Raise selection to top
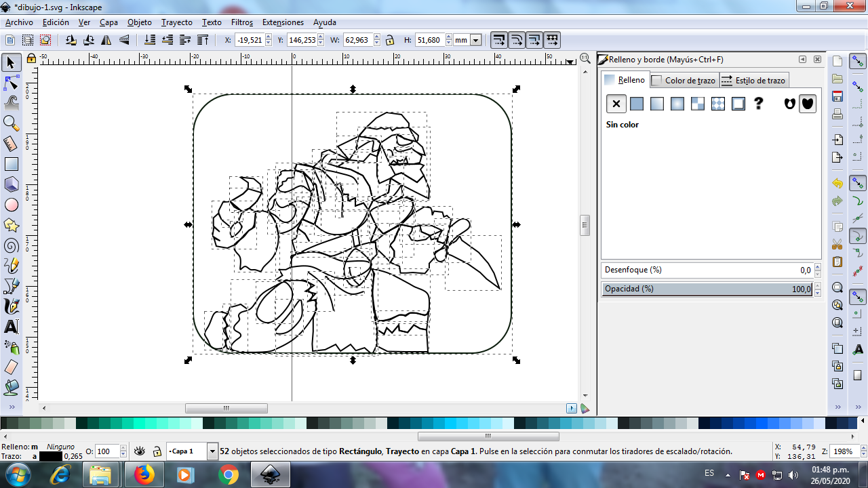 click(201, 40)
